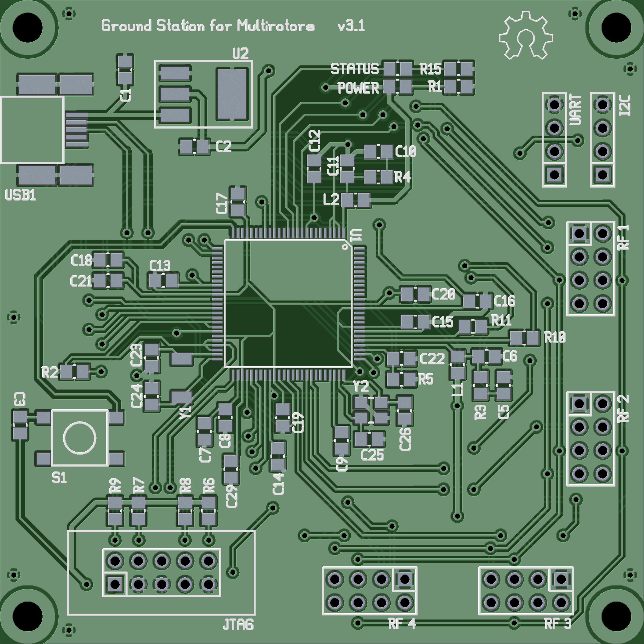The height and width of the screenshot is (644, 644).
Task: Click the R4 resistor label
Action: 403,177
